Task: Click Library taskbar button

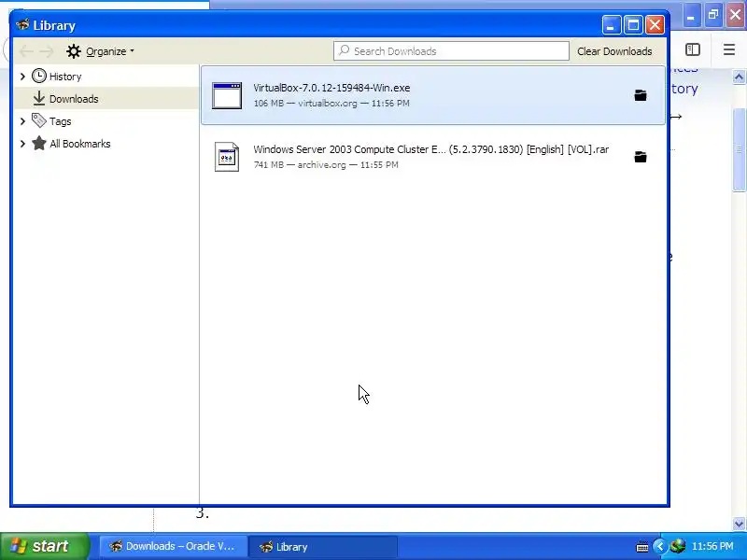Action: (323, 546)
